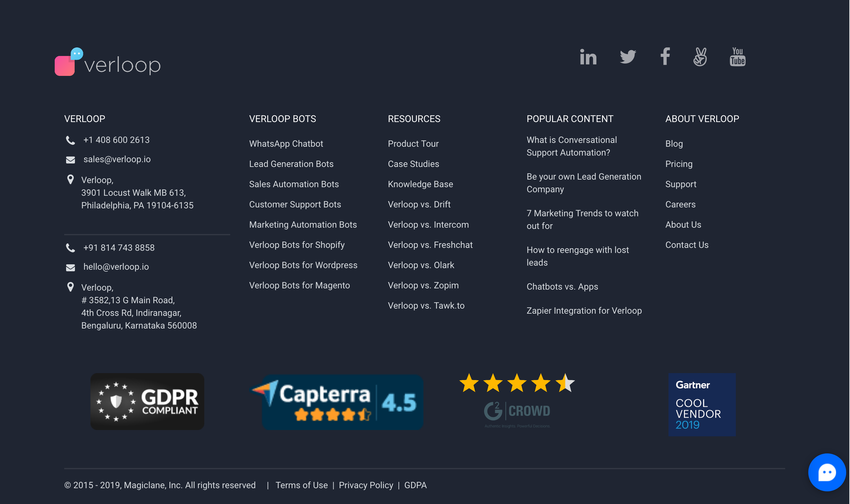Open Privacy Policy
The image size is (850, 504).
[366, 485]
